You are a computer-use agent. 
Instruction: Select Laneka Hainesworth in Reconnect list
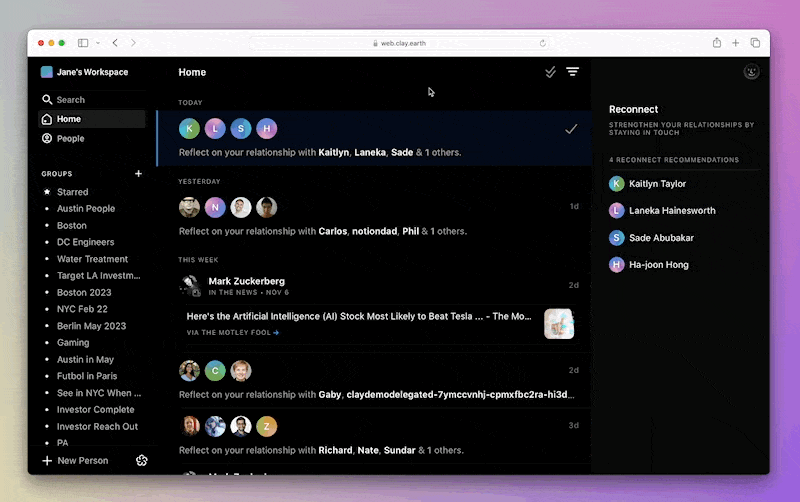click(x=663, y=211)
